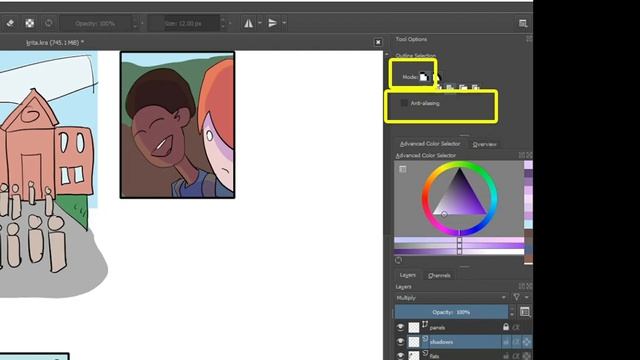
Task: Click the rightmost selection action icon
Action: pos(476,87)
